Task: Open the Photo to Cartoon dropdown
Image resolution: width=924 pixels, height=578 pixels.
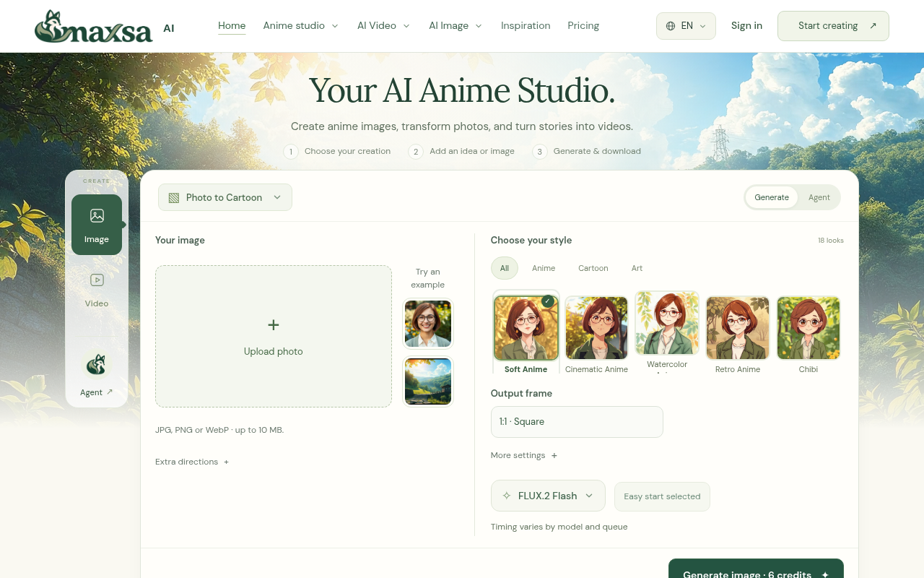Action: click(x=225, y=197)
